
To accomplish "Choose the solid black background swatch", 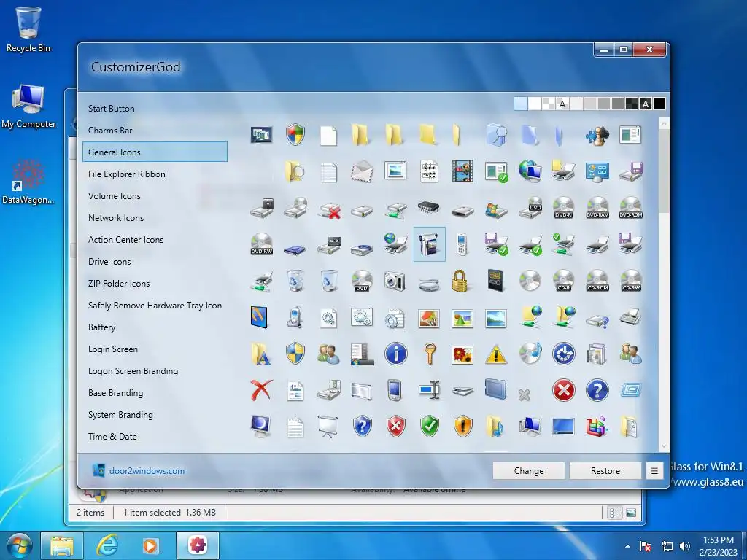I will [x=659, y=104].
